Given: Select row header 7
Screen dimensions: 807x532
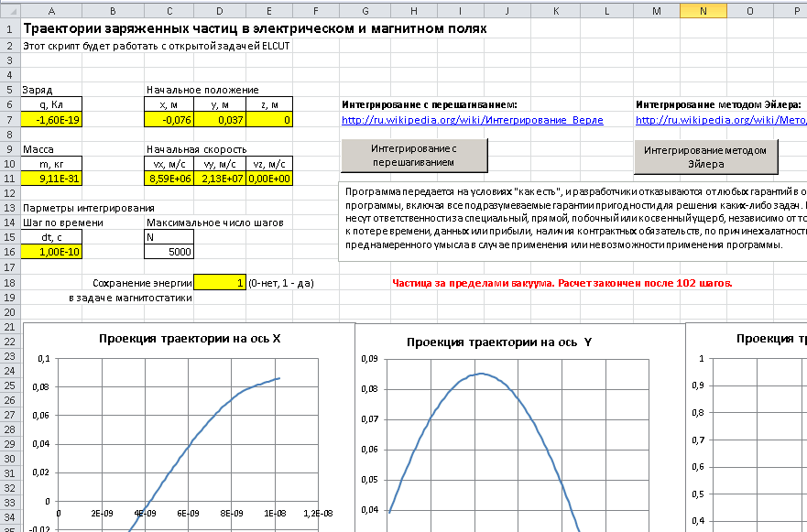Looking at the screenshot, I should (10, 120).
